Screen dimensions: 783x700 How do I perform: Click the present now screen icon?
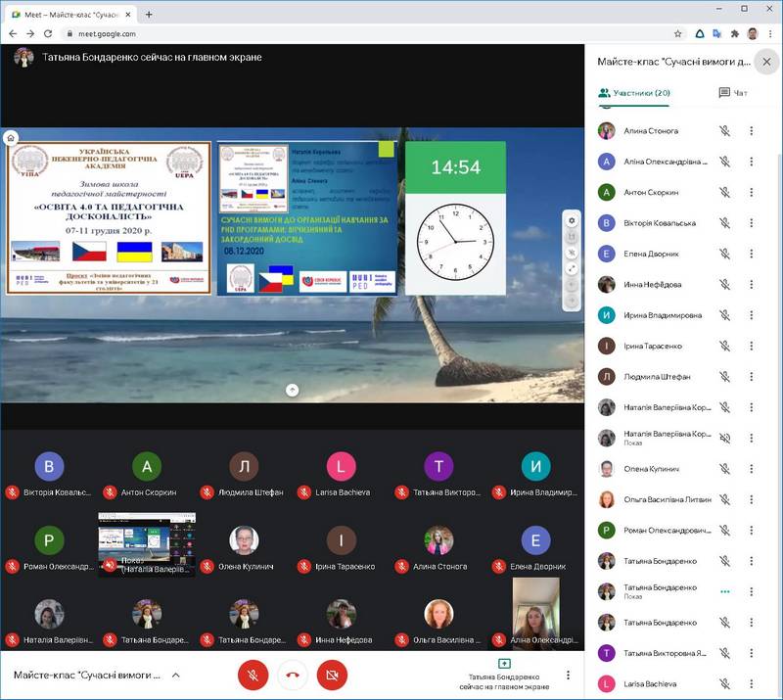point(504,664)
